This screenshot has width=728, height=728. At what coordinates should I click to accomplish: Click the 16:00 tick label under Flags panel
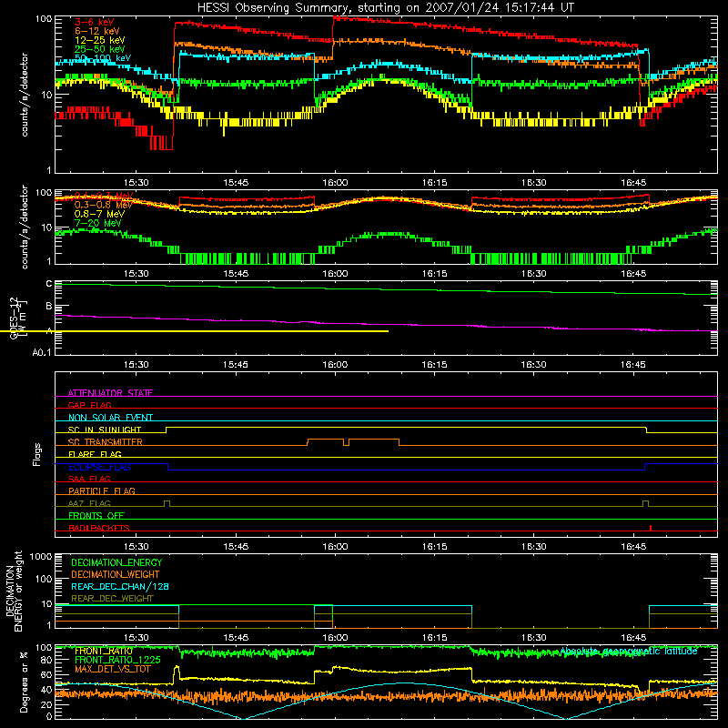coord(335,546)
